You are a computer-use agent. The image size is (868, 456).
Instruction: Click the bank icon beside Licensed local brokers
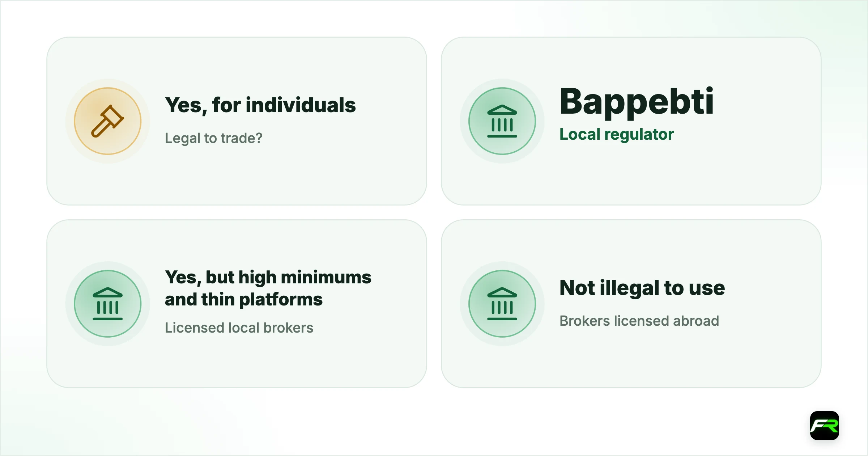[x=108, y=304]
